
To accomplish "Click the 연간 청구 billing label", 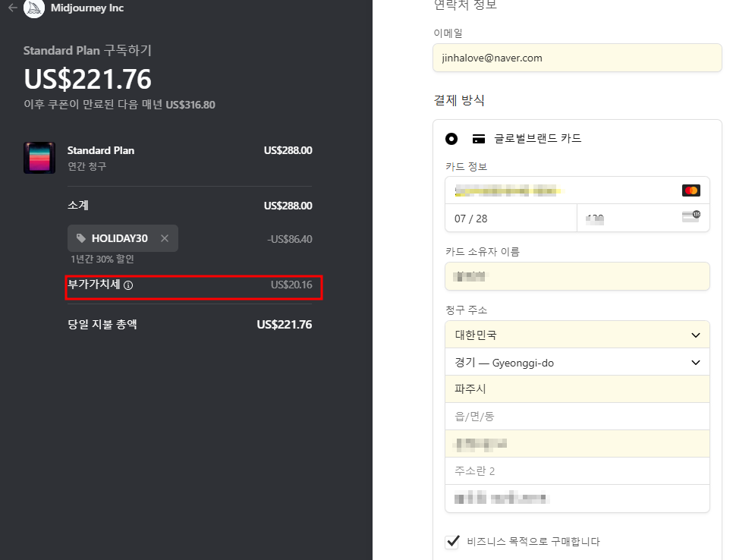I will point(87,166).
